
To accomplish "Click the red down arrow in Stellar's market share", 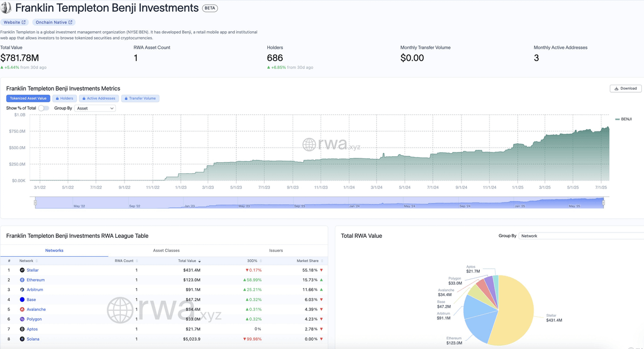I will click(x=321, y=271).
